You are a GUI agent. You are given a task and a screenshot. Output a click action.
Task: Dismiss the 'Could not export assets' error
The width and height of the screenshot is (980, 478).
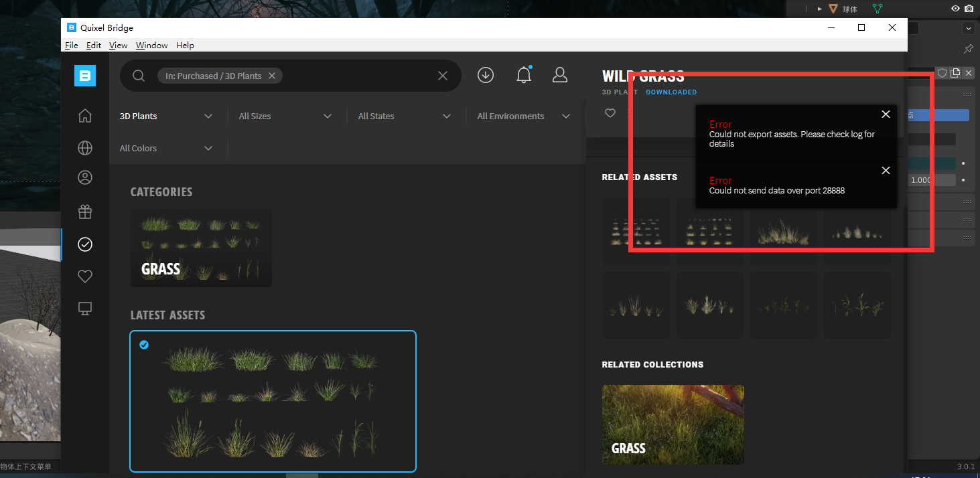coord(886,114)
